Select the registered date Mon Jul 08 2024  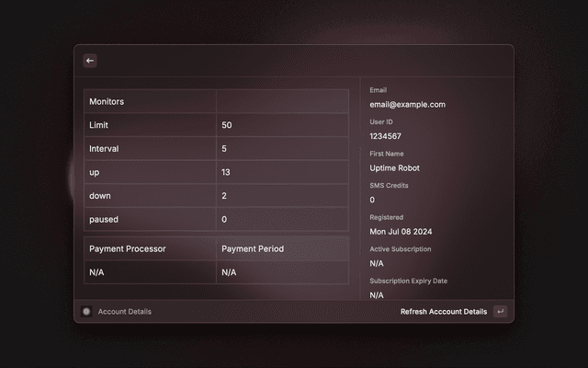point(401,232)
